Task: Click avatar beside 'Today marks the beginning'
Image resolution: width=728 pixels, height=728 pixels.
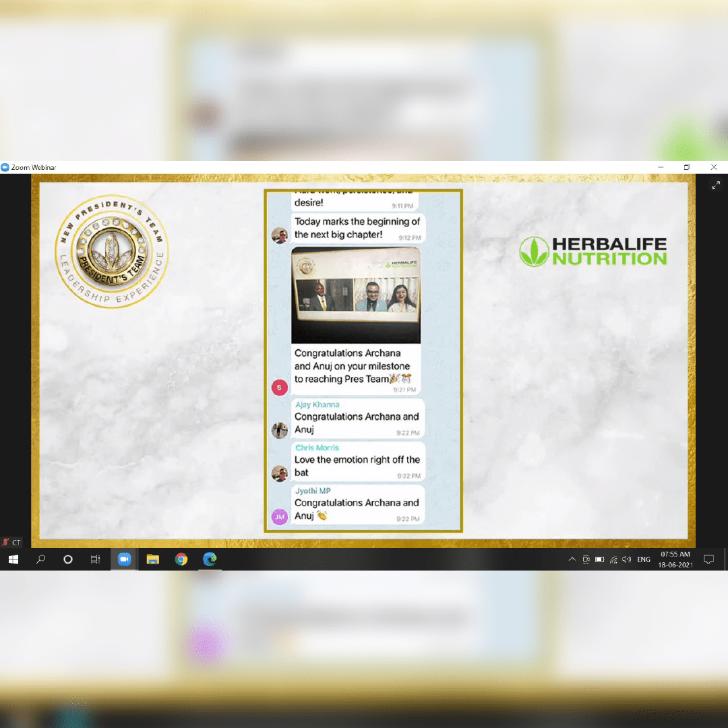Action: pos(280,235)
